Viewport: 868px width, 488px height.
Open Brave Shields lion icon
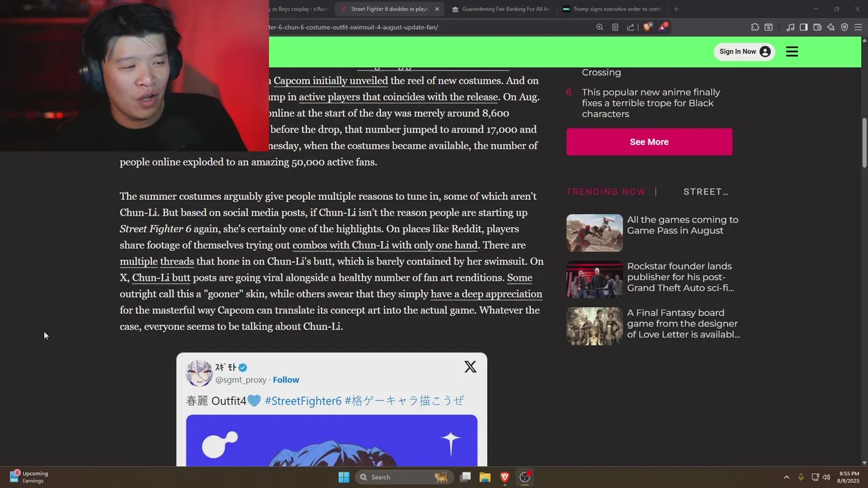(x=647, y=27)
